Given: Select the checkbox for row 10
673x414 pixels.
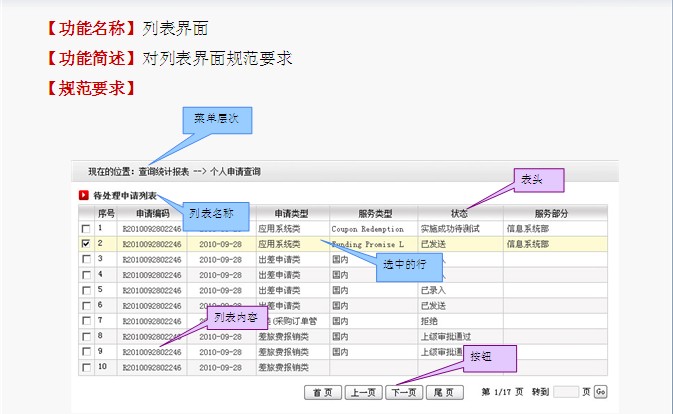Looking at the screenshot, I should pyautogui.click(x=86, y=367).
